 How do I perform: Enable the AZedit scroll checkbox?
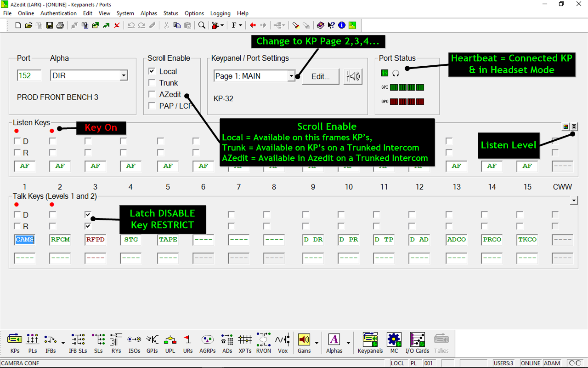(x=152, y=94)
